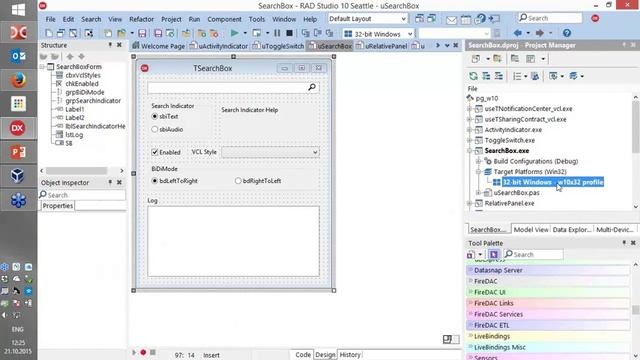This screenshot has height=360, width=640.
Task: Click the Tool Palette search field
Action: 533,254
